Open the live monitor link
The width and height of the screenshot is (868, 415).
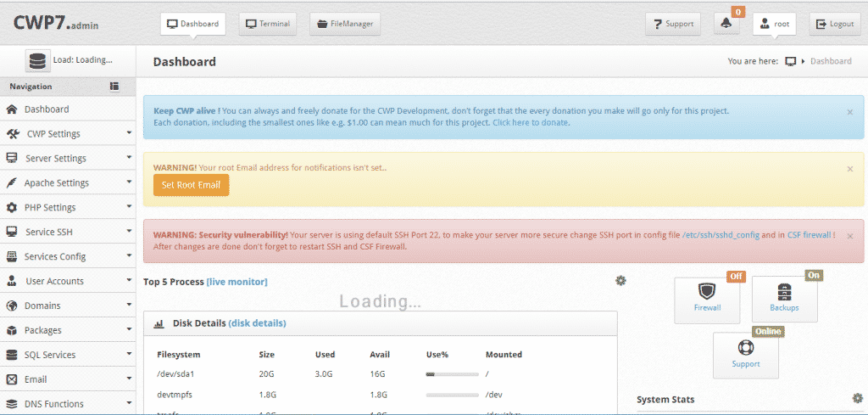[x=236, y=282]
